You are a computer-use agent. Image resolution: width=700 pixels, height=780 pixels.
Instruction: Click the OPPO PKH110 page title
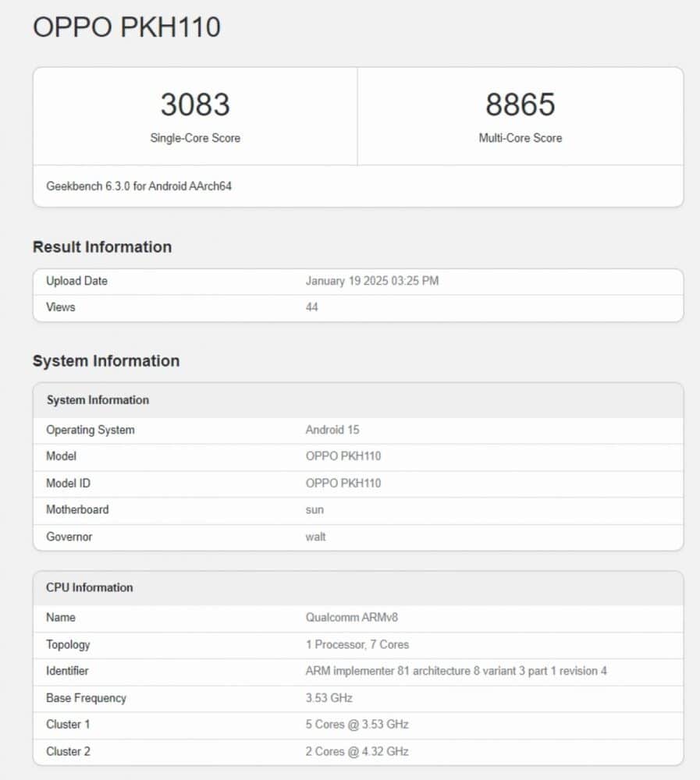click(x=126, y=27)
